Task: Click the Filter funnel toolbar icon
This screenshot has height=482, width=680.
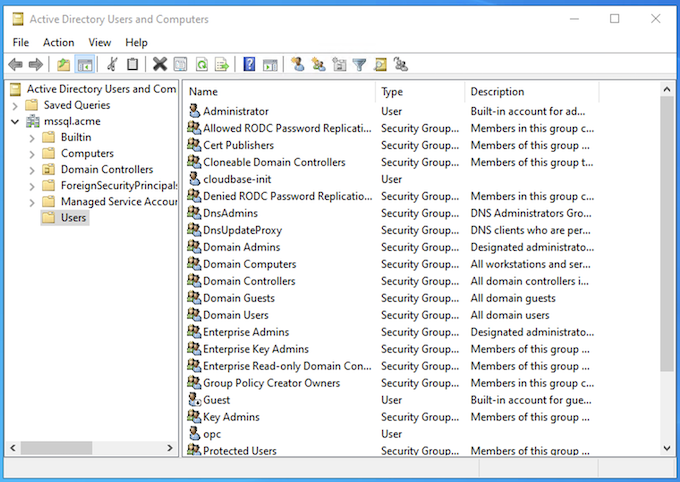Action: click(360, 65)
